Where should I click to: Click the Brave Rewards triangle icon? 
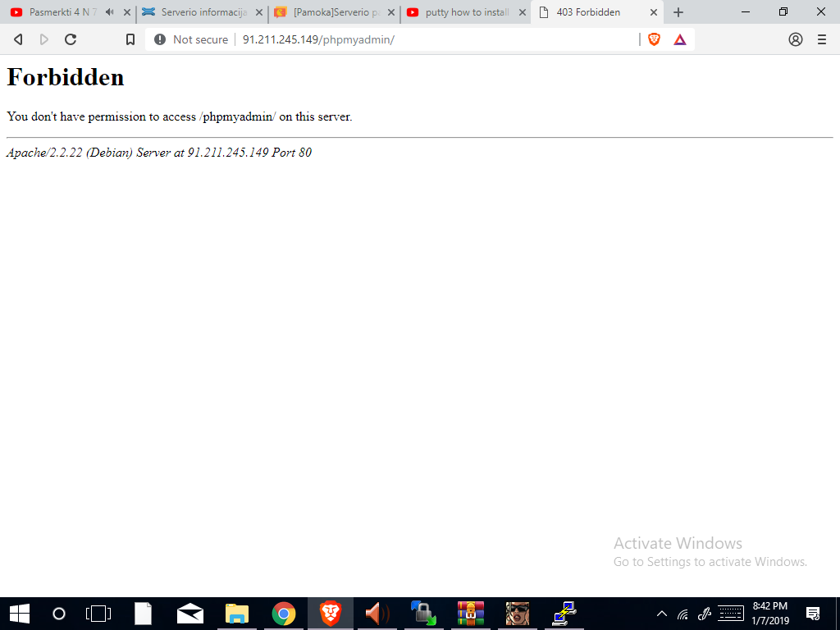(680, 39)
